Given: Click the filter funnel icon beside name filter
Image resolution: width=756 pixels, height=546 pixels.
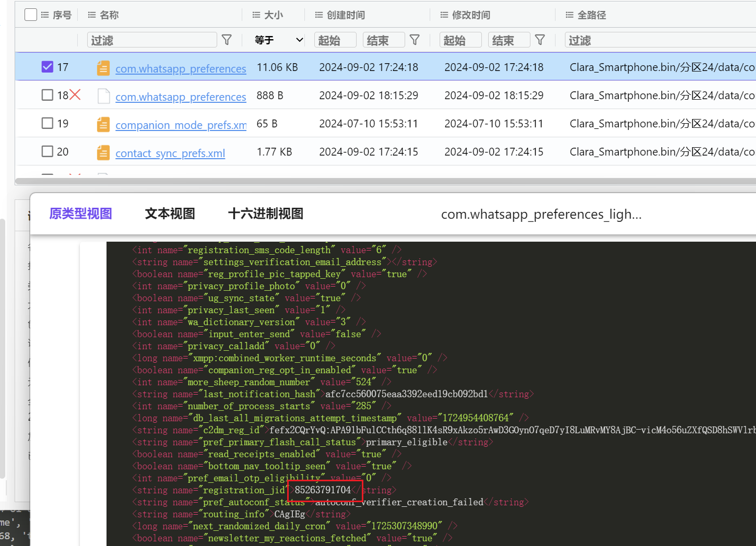Looking at the screenshot, I should (227, 40).
